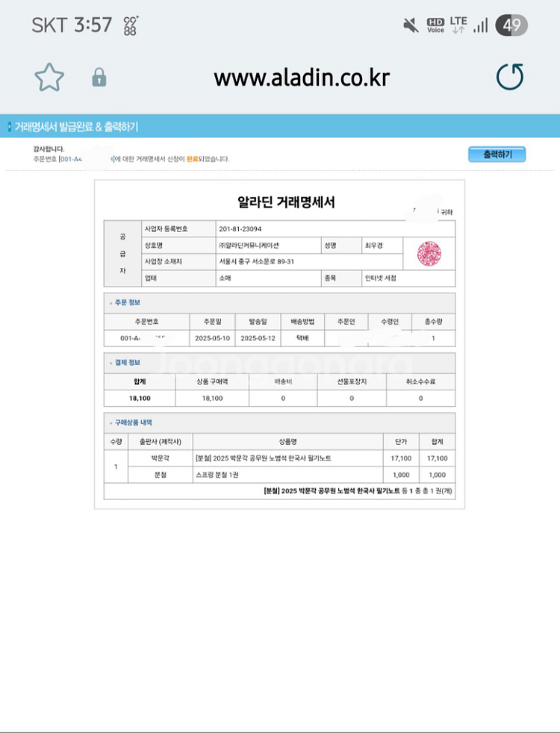560x733 pixels.
Task: Tap the LTE data indicator
Action: pos(458,25)
